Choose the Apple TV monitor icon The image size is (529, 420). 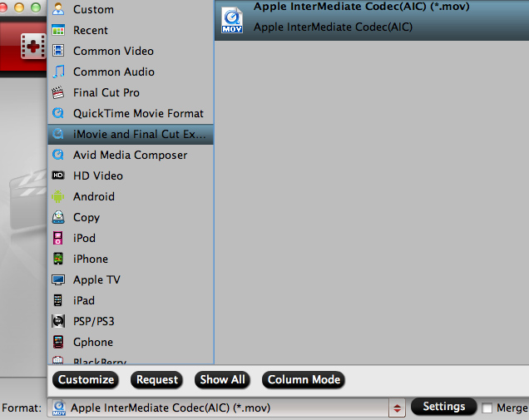[58, 280]
